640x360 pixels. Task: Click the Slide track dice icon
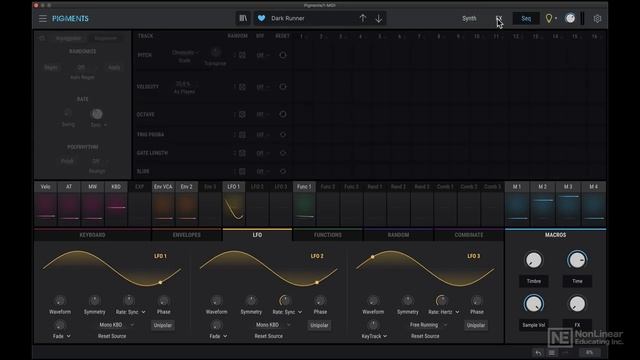(242, 171)
